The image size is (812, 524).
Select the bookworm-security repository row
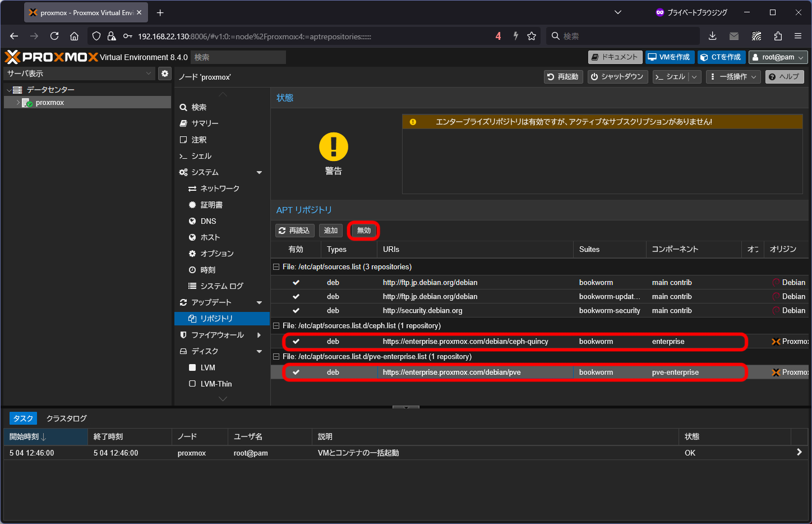click(539, 311)
